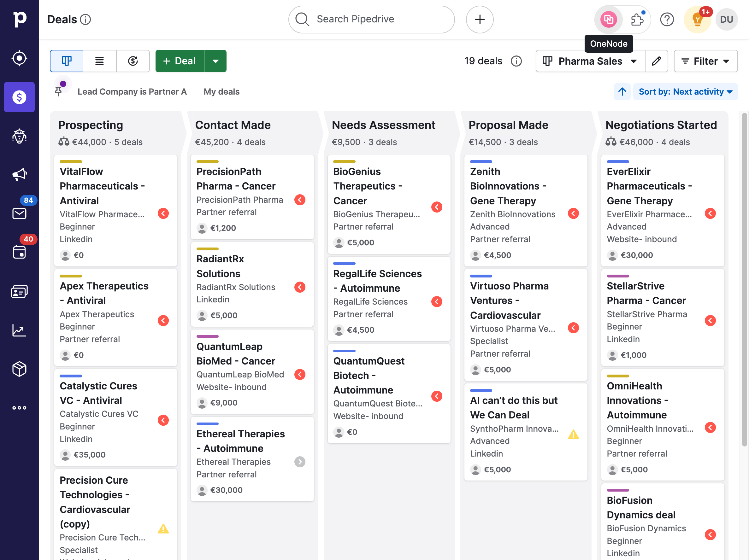Image resolution: width=749 pixels, height=560 pixels.
Task: Click the green + Deal button
Action: tap(180, 61)
